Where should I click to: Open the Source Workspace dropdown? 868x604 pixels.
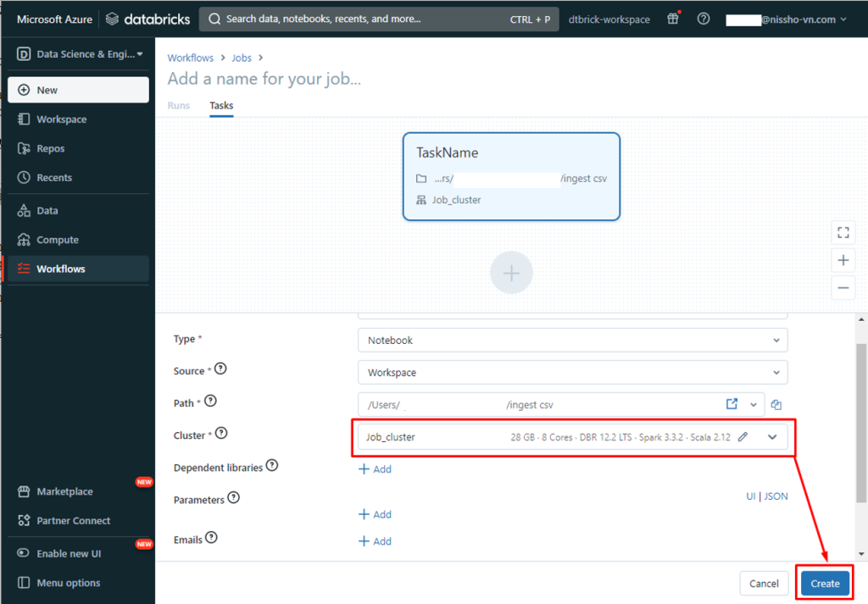(x=572, y=372)
